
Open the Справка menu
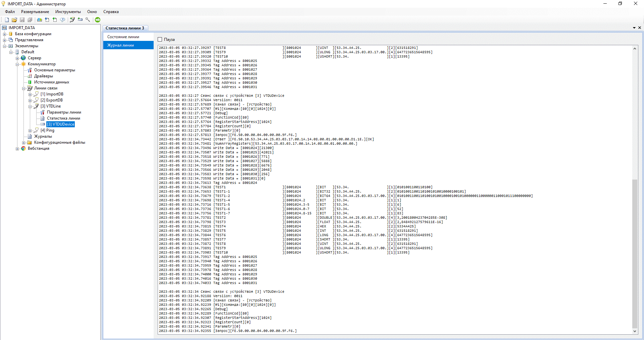pos(111,12)
